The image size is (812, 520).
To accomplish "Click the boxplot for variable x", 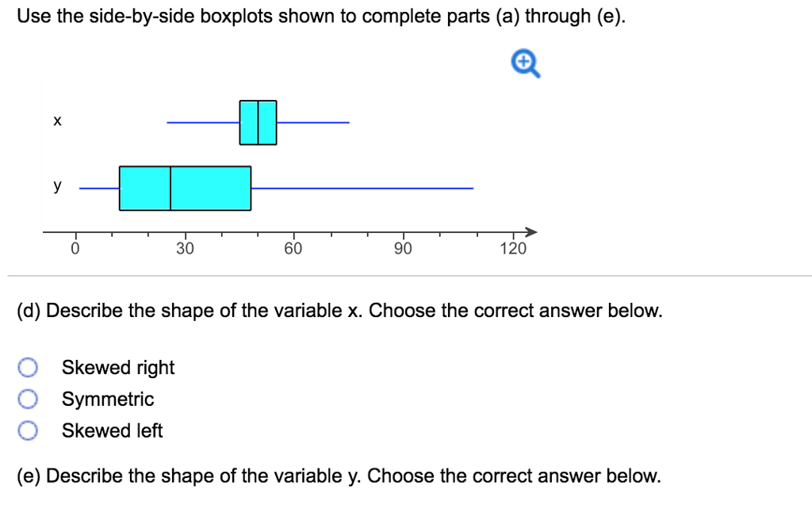I will pos(258,121).
